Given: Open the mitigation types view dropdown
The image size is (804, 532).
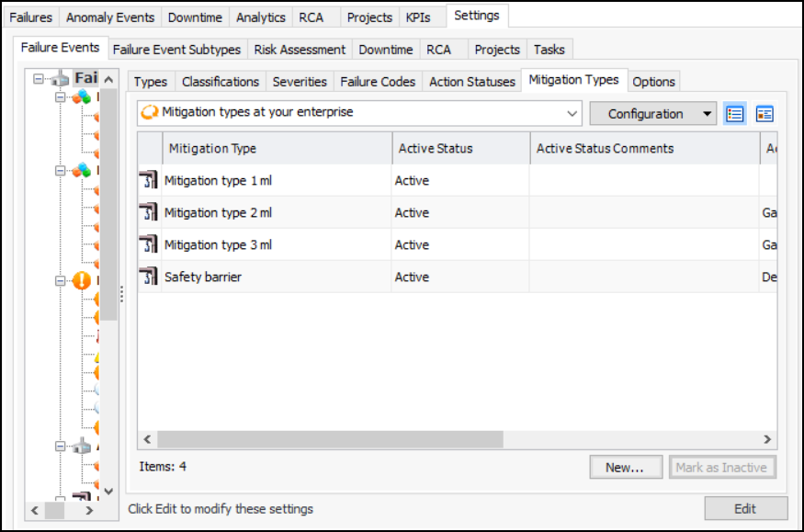Looking at the screenshot, I should point(572,113).
